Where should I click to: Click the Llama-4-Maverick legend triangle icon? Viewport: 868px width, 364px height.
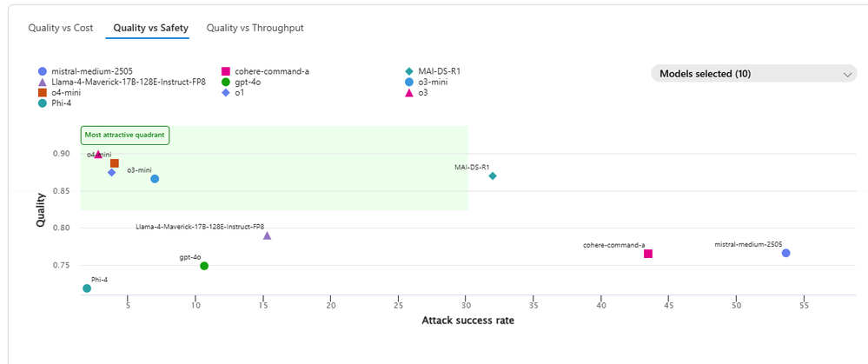(x=42, y=82)
